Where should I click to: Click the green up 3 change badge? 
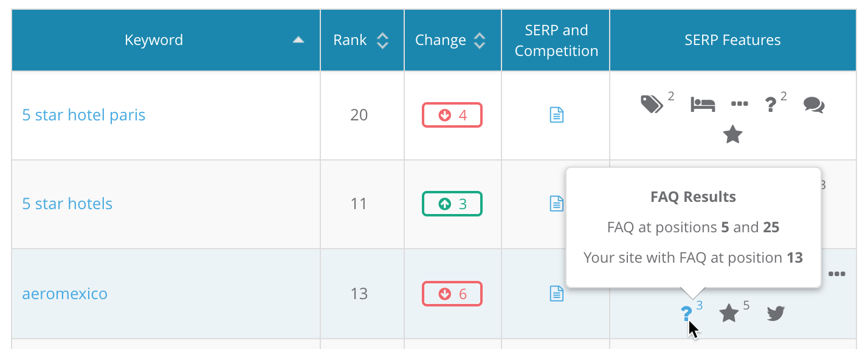452,204
